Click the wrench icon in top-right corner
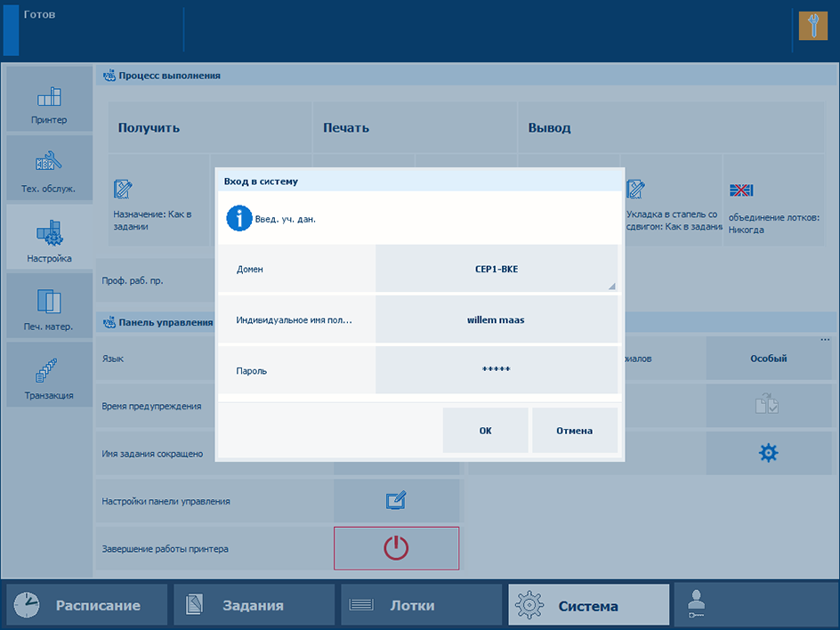 (x=812, y=25)
